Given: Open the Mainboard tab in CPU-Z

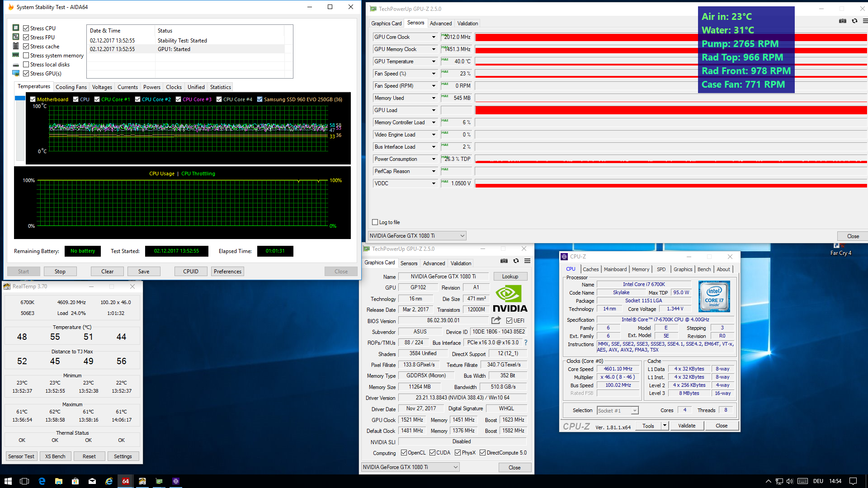Looking at the screenshot, I should pos(615,269).
